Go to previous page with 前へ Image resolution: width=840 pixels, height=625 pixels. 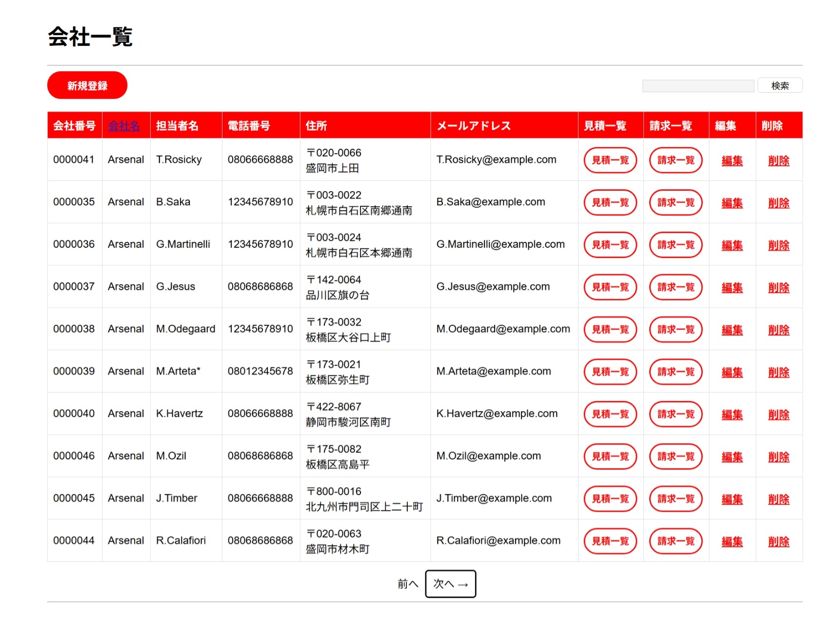coord(408,584)
